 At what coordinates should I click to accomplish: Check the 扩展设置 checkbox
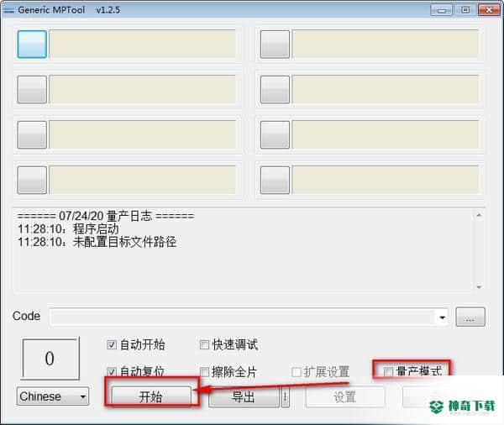[296, 372]
